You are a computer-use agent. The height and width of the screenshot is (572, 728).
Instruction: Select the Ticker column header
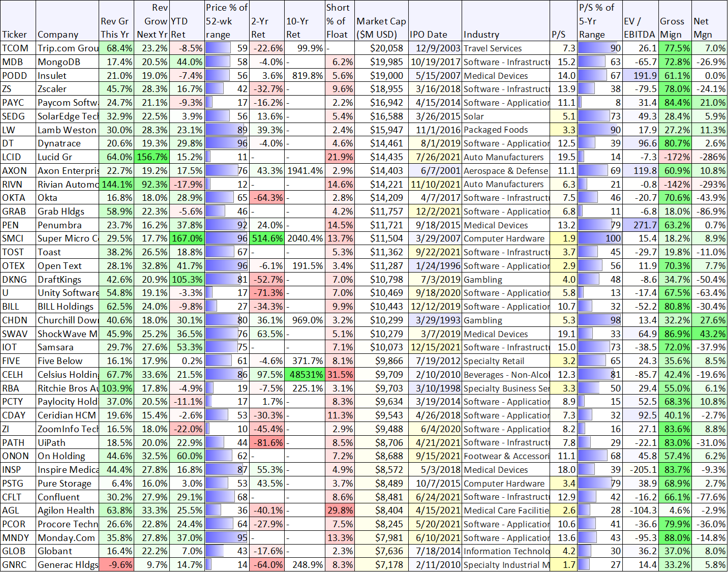[18, 21]
